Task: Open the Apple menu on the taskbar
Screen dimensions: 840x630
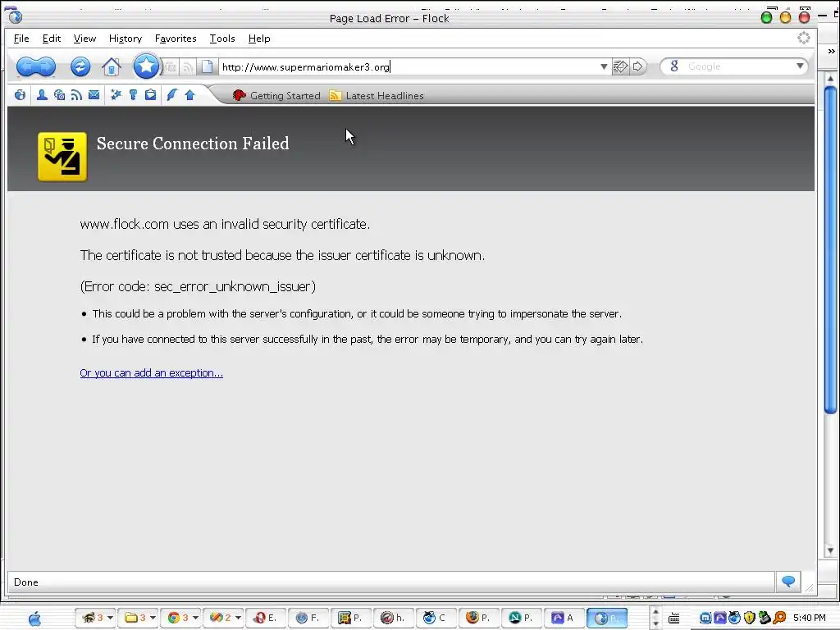Action: 34,619
